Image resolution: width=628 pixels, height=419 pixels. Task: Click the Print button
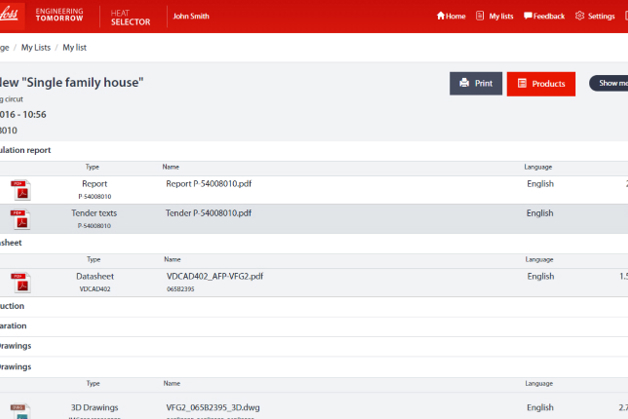tap(476, 84)
